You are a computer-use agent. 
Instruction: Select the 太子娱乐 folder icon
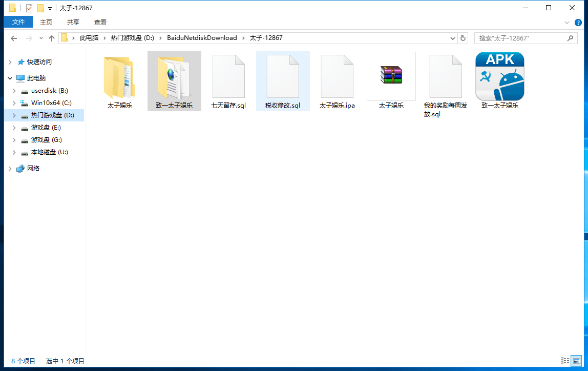point(120,77)
